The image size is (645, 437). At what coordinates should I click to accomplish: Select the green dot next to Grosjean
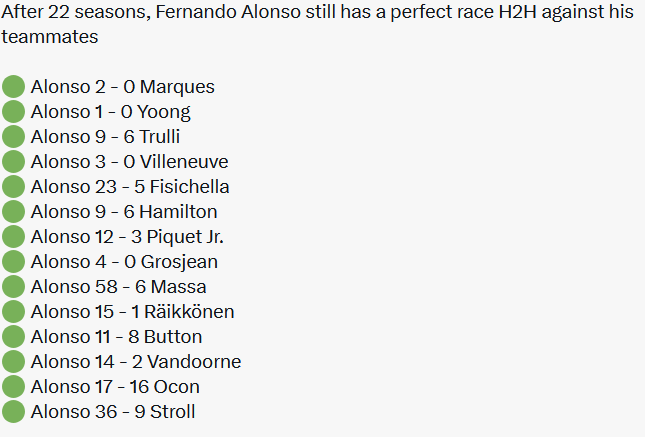tap(13, 261)
